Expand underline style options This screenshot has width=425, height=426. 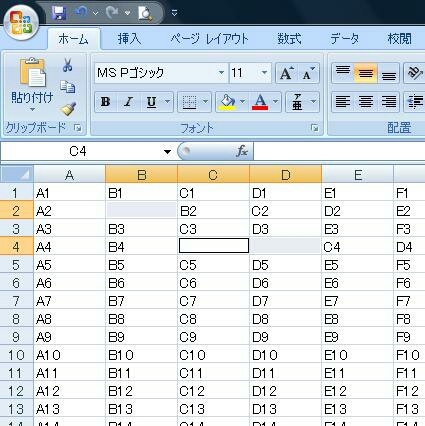[x=168, y=102]
